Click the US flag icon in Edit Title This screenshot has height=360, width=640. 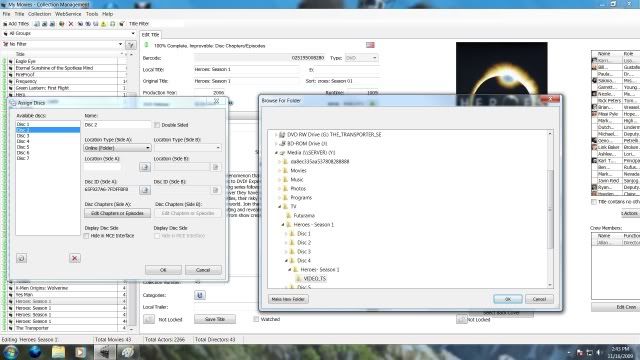pos(370,45)
